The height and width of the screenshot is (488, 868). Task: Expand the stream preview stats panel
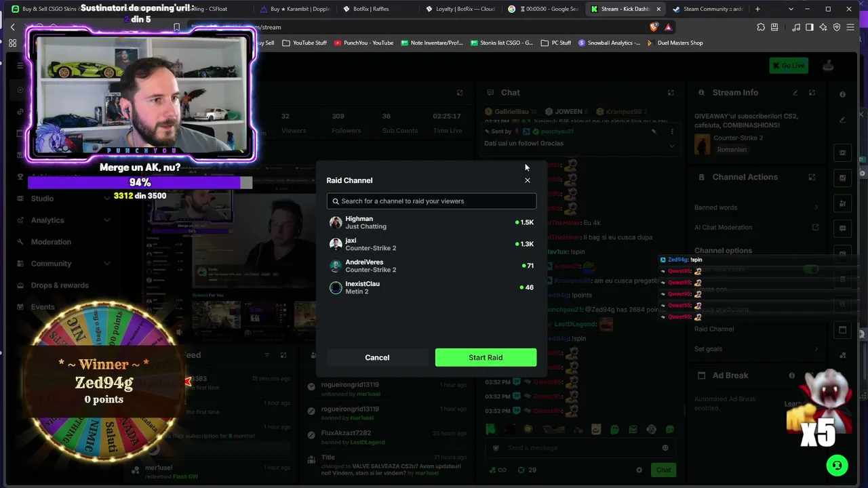(459, 93)
